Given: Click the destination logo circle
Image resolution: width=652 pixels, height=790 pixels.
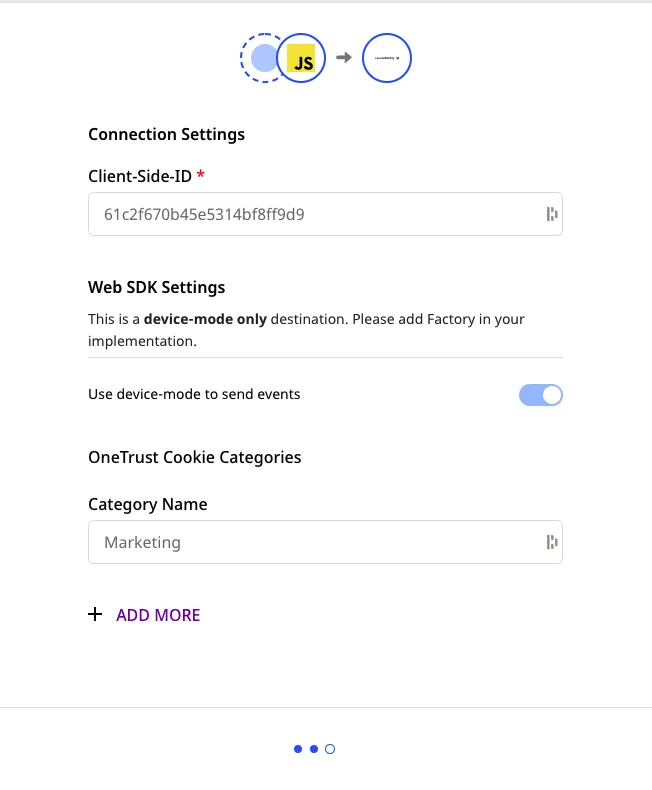Looking at the screenshot, I should [387, 59].
